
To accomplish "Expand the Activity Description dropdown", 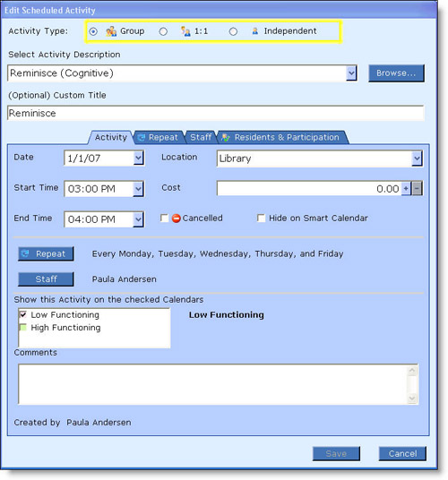I will (351, 73).
